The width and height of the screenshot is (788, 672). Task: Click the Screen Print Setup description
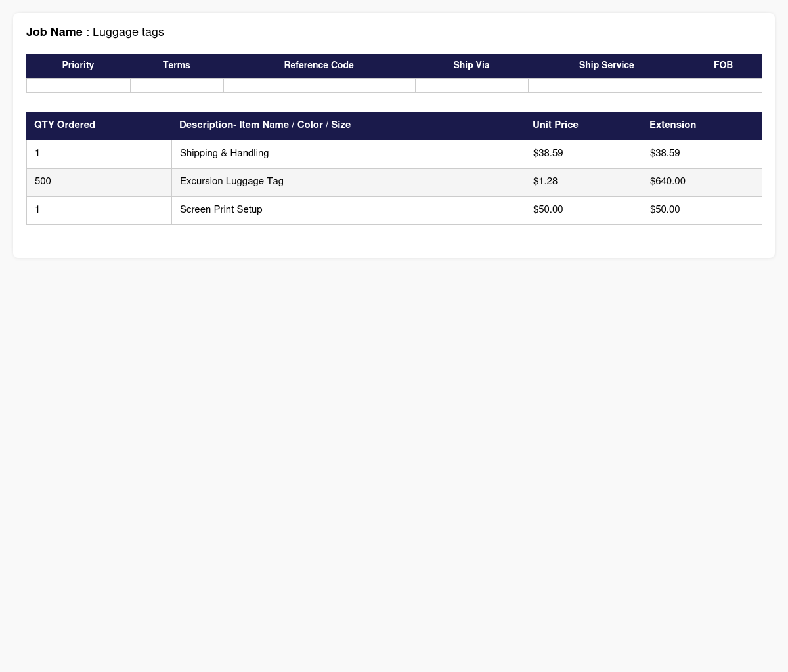[x=221, y=209]
